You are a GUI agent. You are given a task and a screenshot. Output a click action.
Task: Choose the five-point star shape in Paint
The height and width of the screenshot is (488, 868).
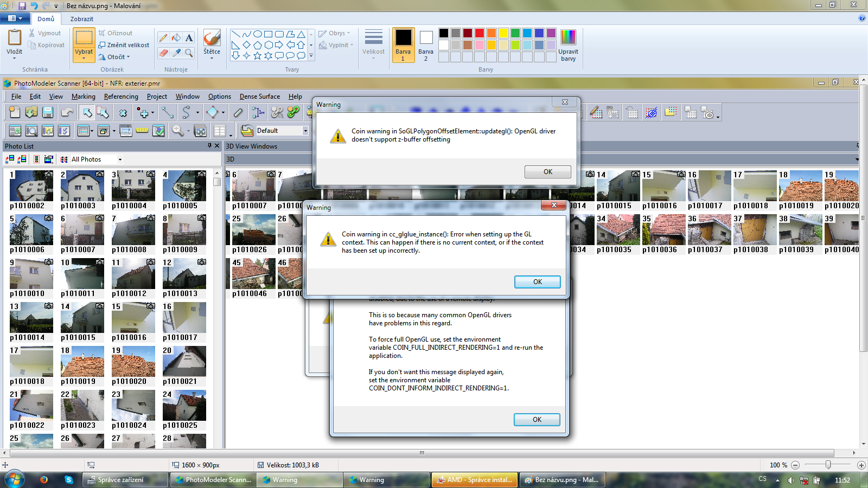[258, 55]
